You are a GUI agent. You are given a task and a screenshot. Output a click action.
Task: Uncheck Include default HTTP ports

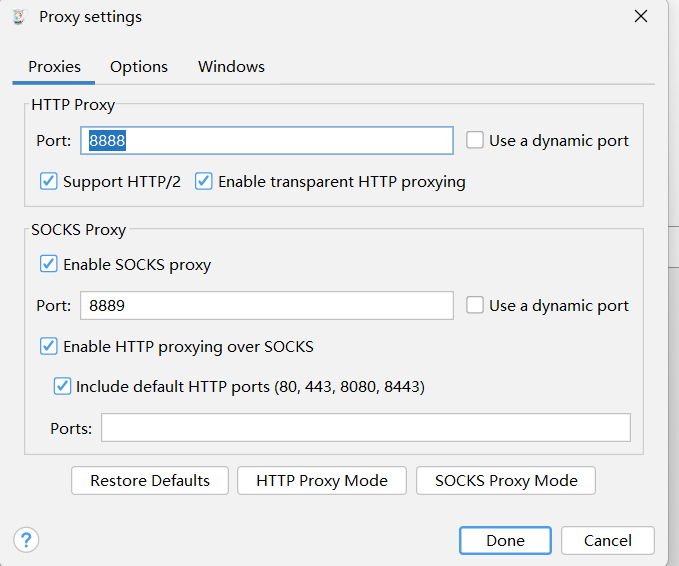click(x=63, y=386)
